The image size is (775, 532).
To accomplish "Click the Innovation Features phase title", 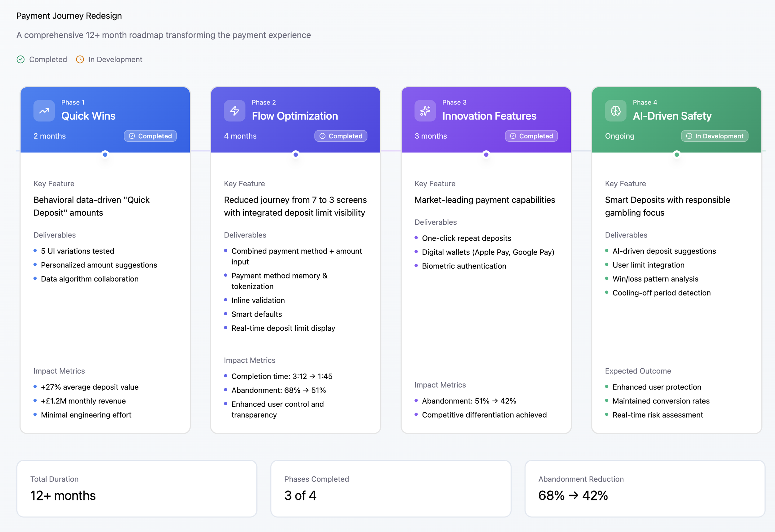I will point(489,116).
